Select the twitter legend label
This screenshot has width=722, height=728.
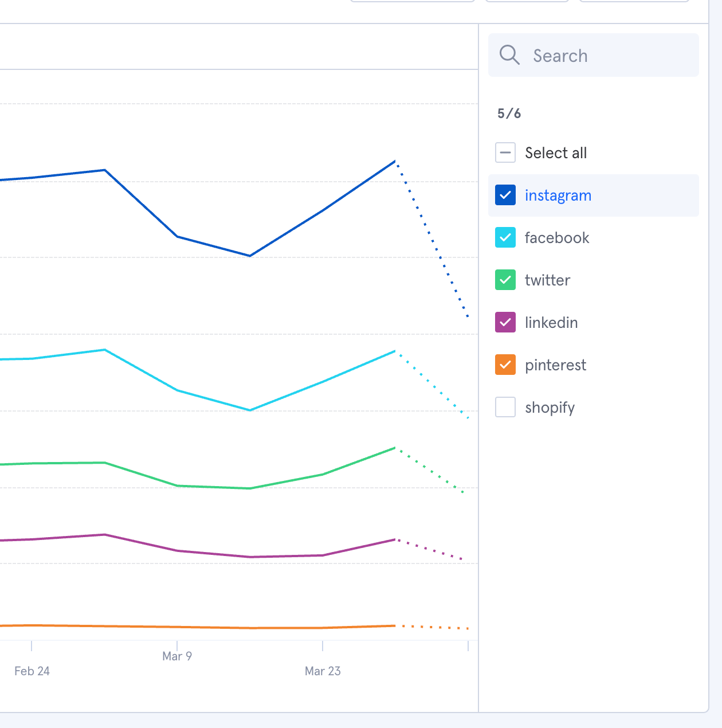tap(547, 280)
